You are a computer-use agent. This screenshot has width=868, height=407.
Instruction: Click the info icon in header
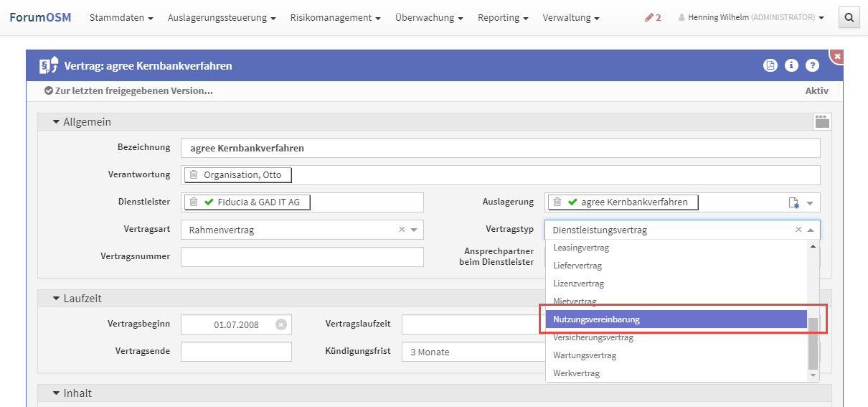(x=791, y=65)
